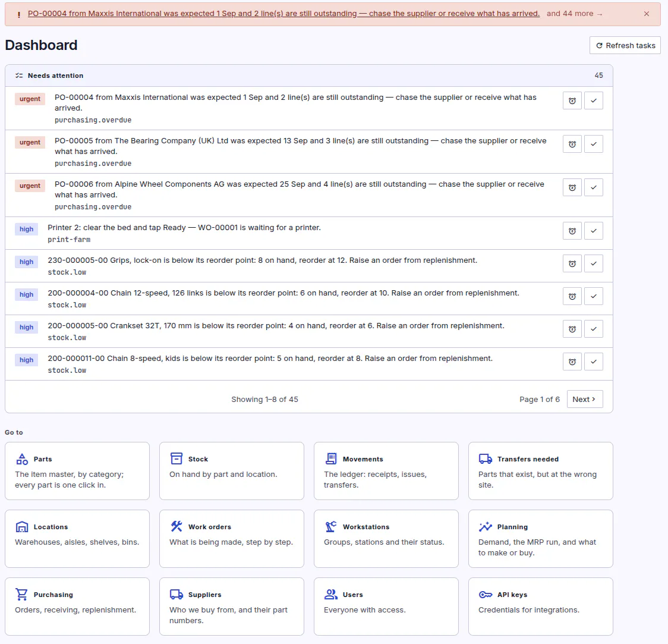This screenshot has height=644, width=668.
Task: Snooze the Grips lock-on low stock task
Action: coord(572,264)
